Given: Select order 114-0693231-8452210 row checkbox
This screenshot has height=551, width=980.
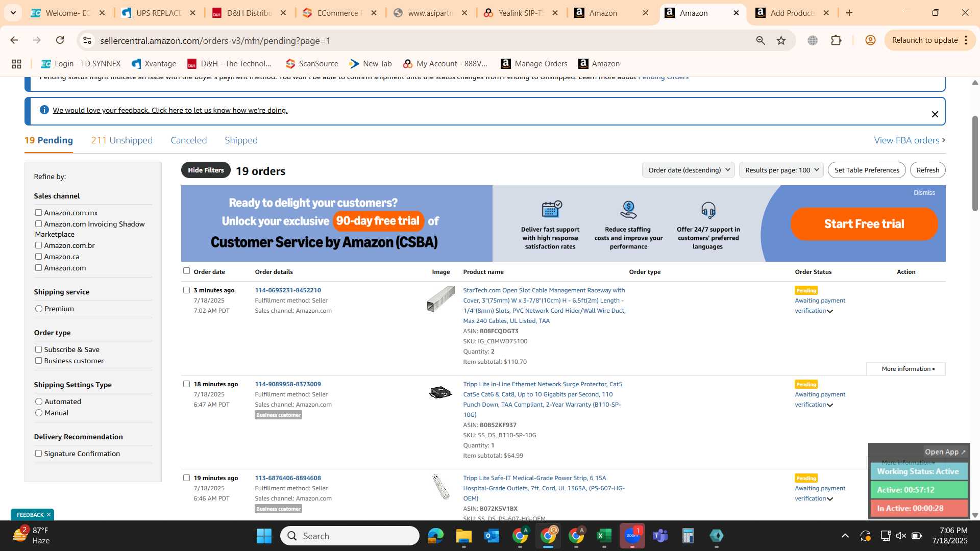Looking at the screenshot, I should tap(186, 290).
